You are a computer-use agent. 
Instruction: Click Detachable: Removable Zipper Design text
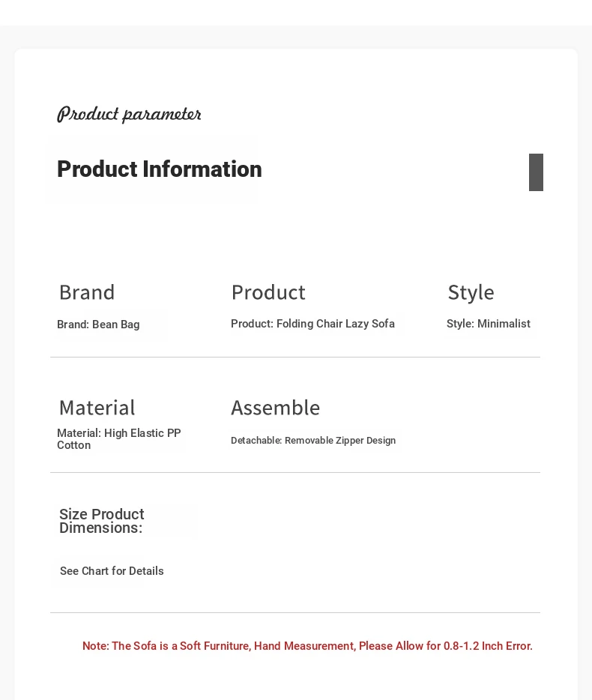[x=313, y=441]
